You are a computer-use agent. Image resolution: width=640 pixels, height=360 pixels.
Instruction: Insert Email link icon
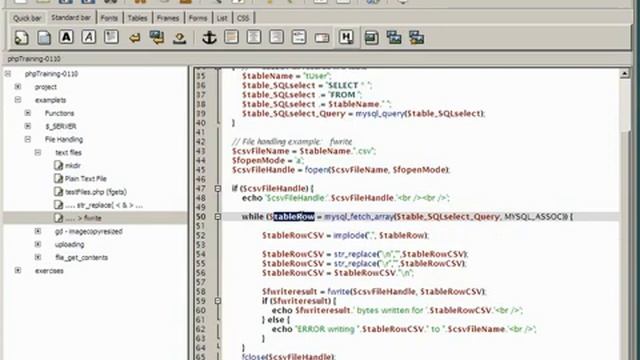[x=322, y=38]
